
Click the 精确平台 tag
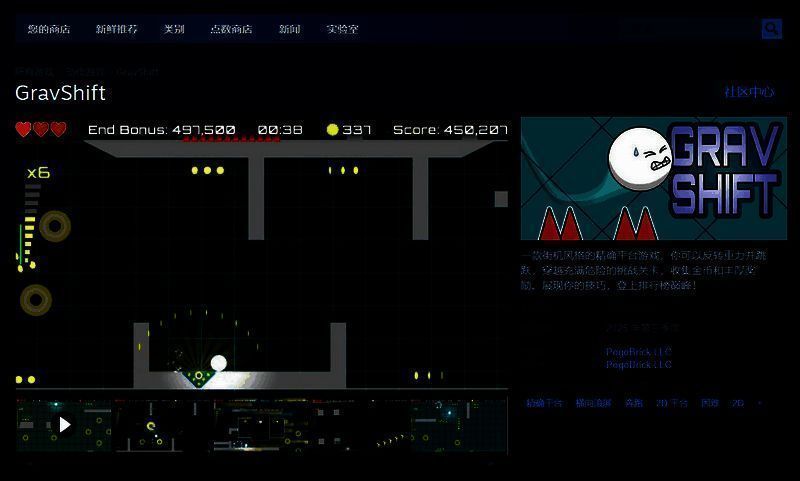pyautogui.click(x=545, y=404)
